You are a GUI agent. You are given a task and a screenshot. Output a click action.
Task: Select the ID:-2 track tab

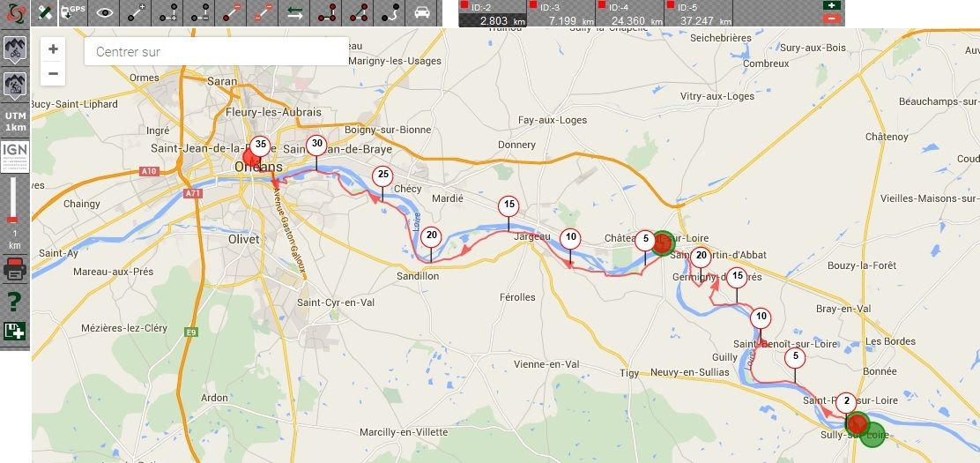pos(494,14)
